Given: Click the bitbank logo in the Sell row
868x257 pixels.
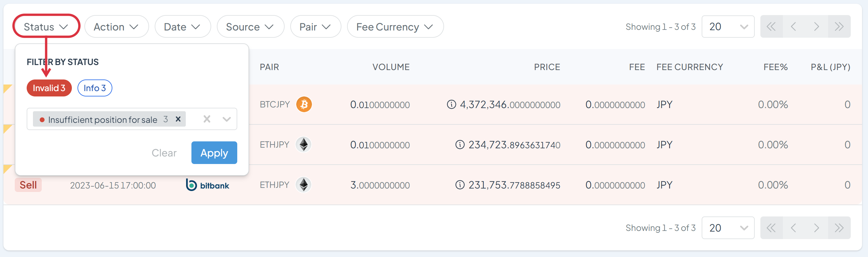Looking at the screenshot, I should pos(207,185).
